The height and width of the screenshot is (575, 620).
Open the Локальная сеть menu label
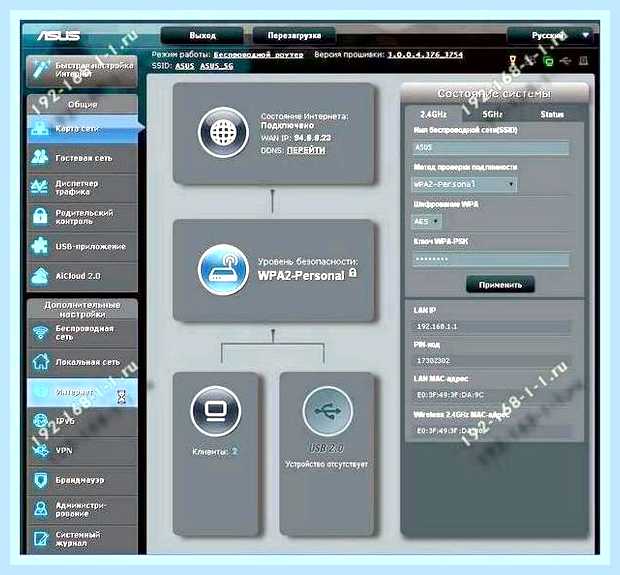(87, 362)
